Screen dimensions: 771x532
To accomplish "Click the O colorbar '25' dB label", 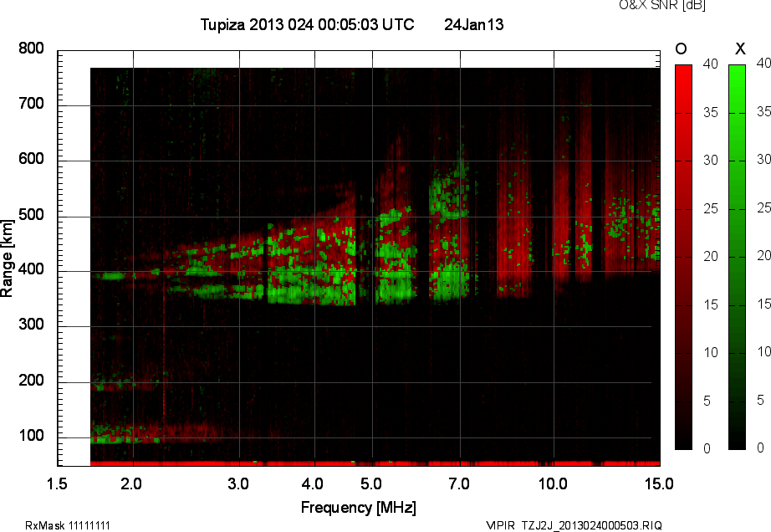I will pos(711,209).
